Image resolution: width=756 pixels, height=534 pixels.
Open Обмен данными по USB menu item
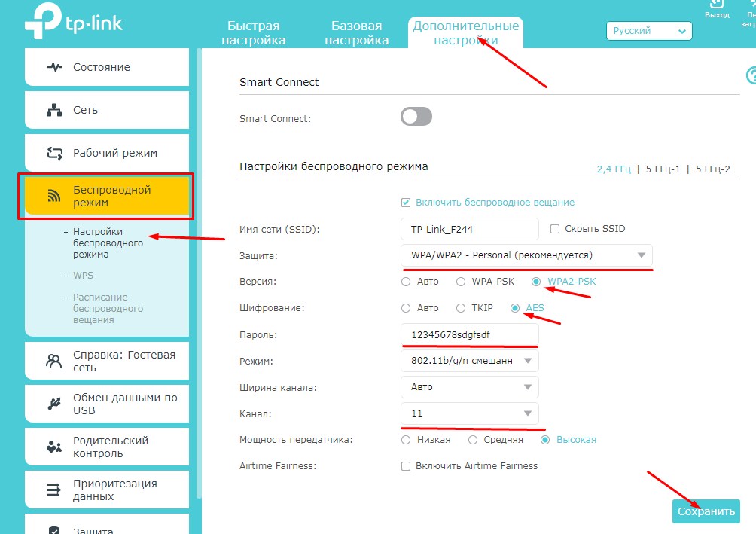click(107, 404)
